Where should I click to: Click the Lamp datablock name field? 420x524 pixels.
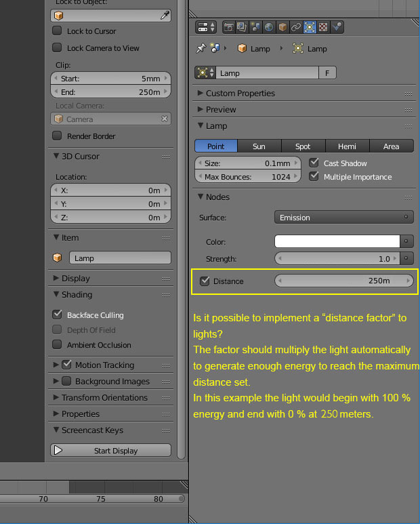(x=268, y=73)
